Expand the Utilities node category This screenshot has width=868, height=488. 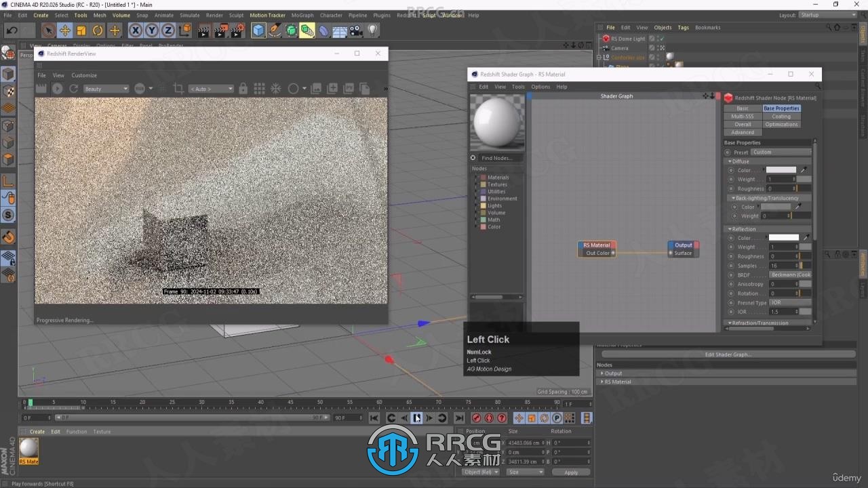tap(476, 192)
